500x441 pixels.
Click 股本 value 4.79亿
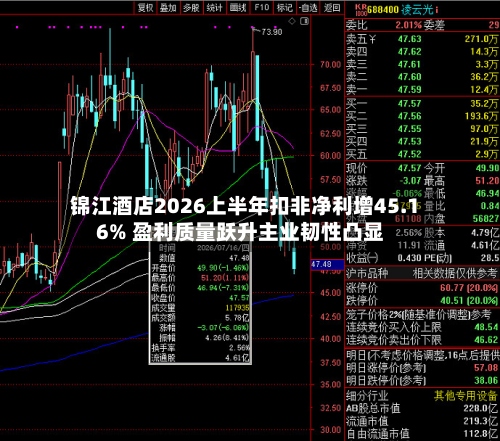click(485, 233)
